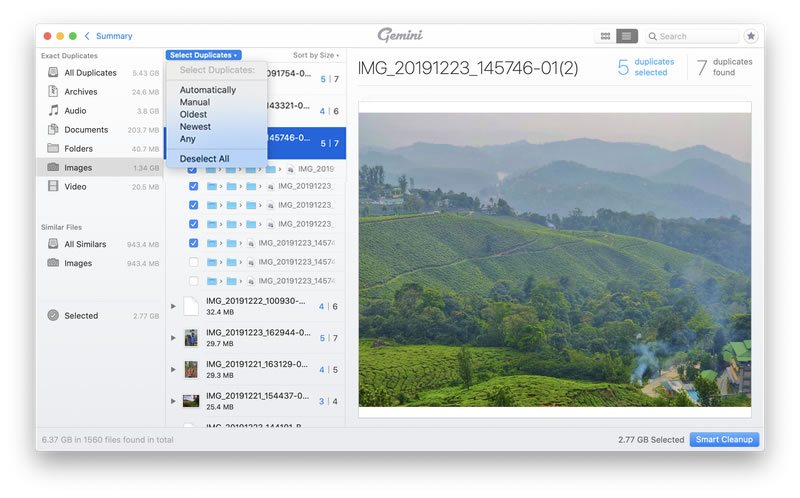Check the last unchecked duplicate file
This screenshot has width=800, height=498.
(x=193, y=281)
